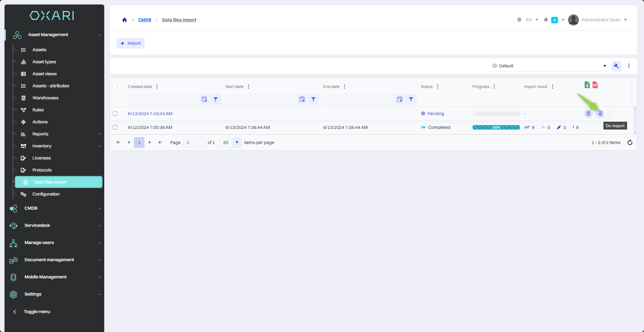Click the refresh icon in pagination bar
The width and height of the screenshot is (644, 332).
(630, 143)
